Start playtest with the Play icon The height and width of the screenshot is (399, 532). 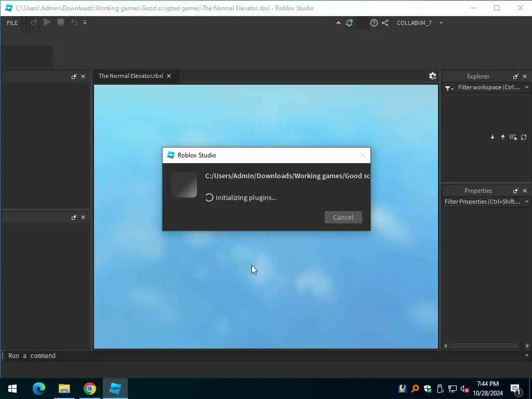(47, 22)
